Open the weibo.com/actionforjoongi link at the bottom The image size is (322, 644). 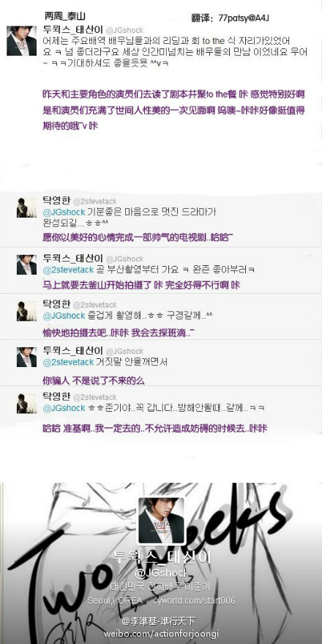161,633
